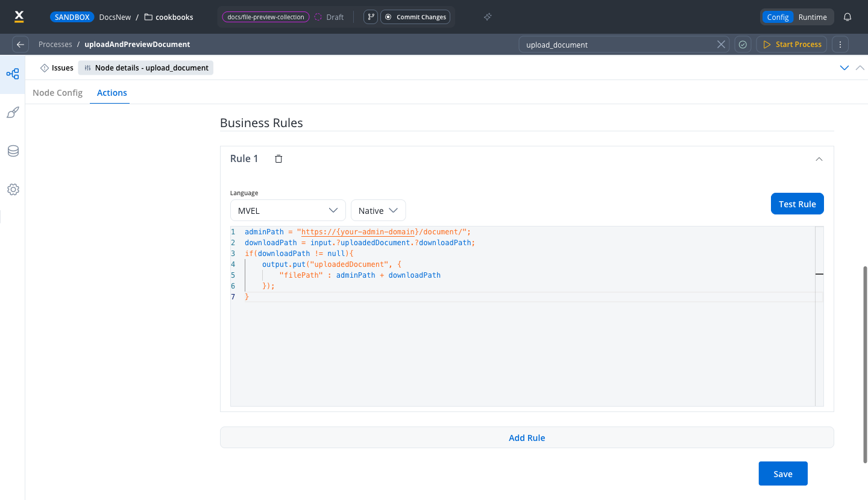
Task: Click code line 1 adminPath assignment
Action: pyautogui.click(x=357, y=232)
